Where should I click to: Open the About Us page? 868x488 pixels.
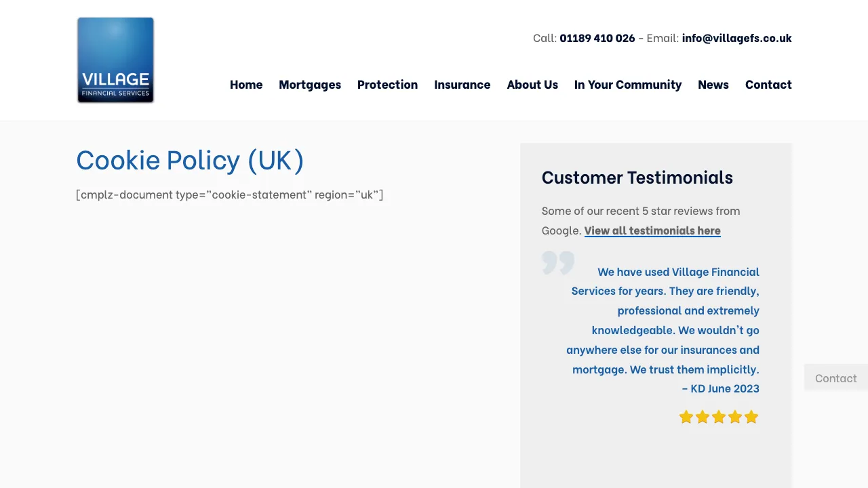pyautogui.click(x=532, y=84)
